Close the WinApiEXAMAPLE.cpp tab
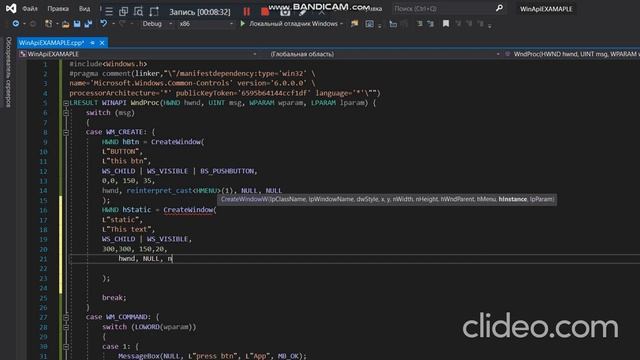This screenshot has height=360, width=640. point(102,43)
